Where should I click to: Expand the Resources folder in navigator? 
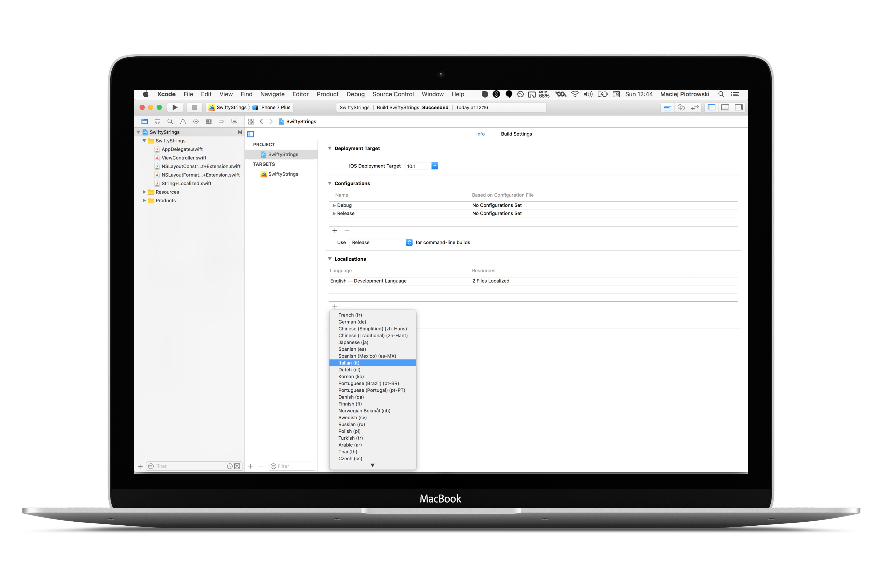[x=144, y=192]
